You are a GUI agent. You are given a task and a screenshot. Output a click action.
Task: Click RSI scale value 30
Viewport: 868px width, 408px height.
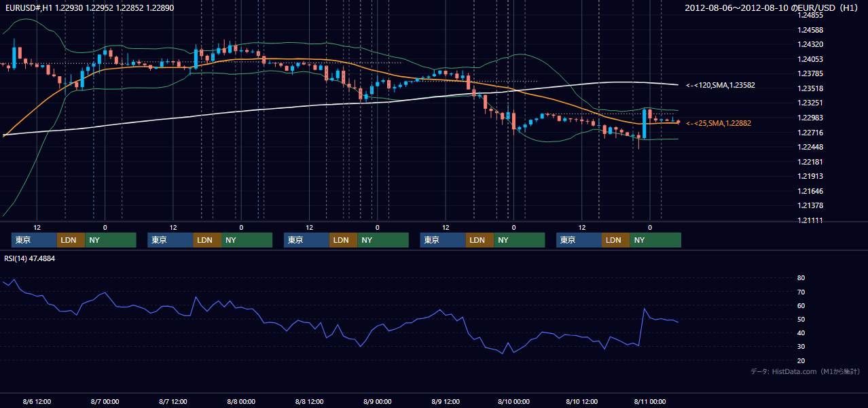tap(801, 346)
